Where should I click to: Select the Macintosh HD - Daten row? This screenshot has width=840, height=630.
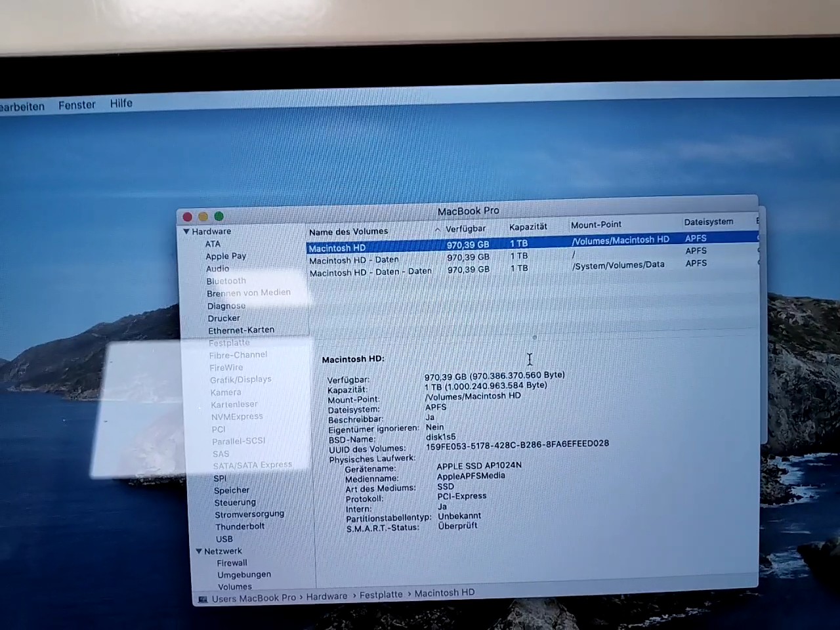pos(354,260)
